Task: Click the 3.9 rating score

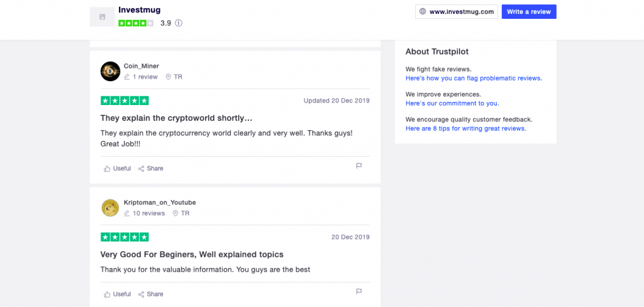Action: pos(165,23)
